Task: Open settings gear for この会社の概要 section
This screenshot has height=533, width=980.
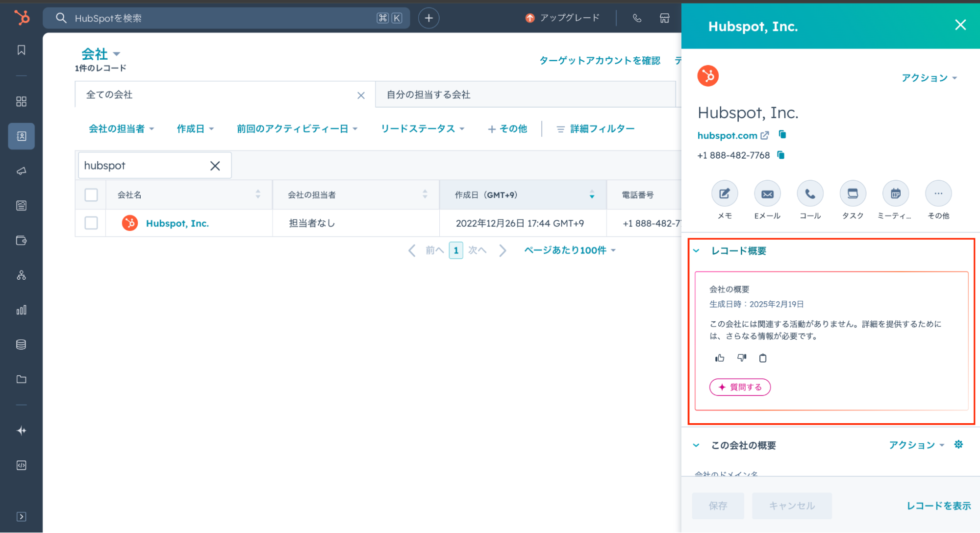Action: click(x=958, y=444)
